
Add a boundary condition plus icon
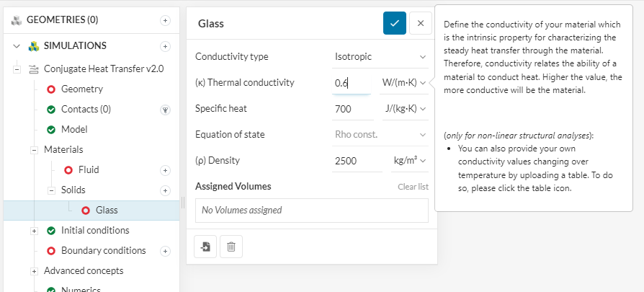coord(165,251)
